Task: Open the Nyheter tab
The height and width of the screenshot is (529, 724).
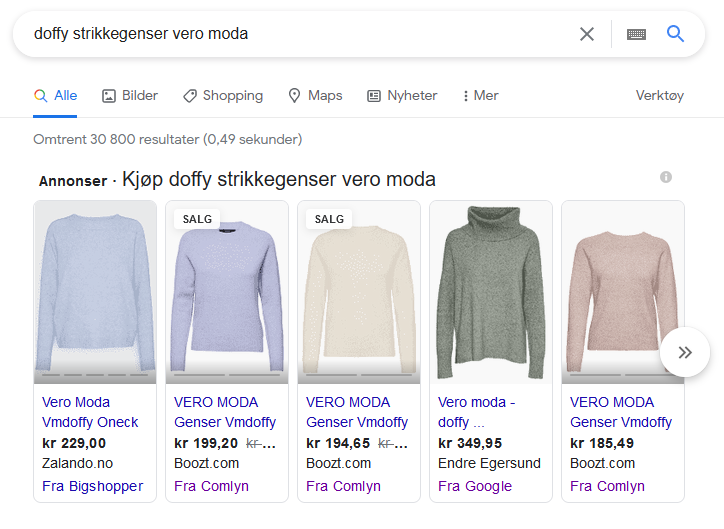Action: click(402, 96)
